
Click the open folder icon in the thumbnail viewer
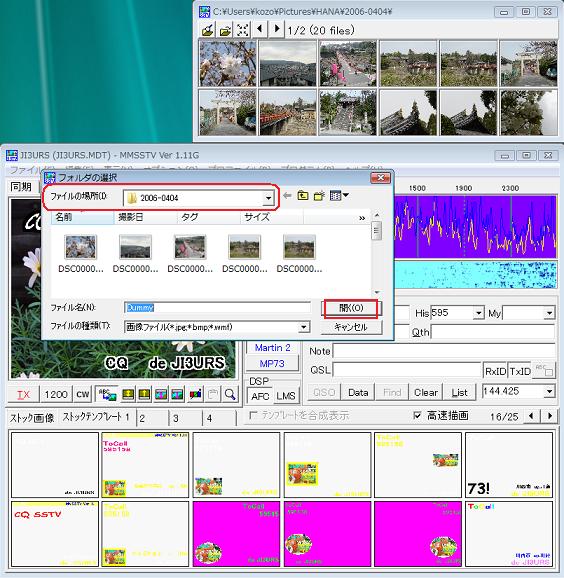point(225,30)
